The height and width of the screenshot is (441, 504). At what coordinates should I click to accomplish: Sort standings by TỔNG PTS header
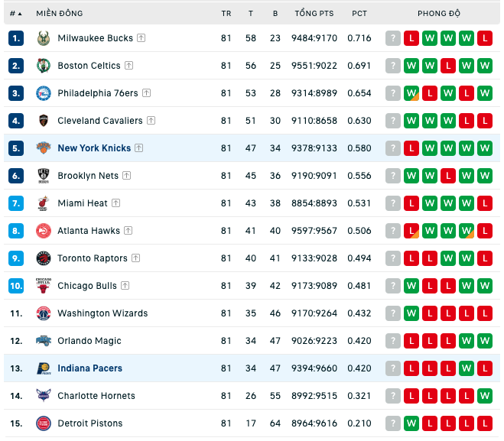[314, 14]
